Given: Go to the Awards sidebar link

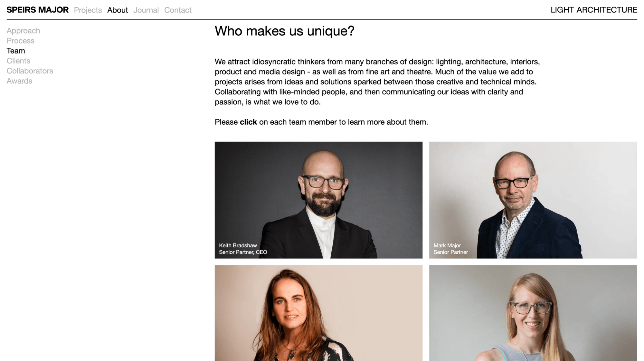Looking at the screenshot, I should click(19, 81).
